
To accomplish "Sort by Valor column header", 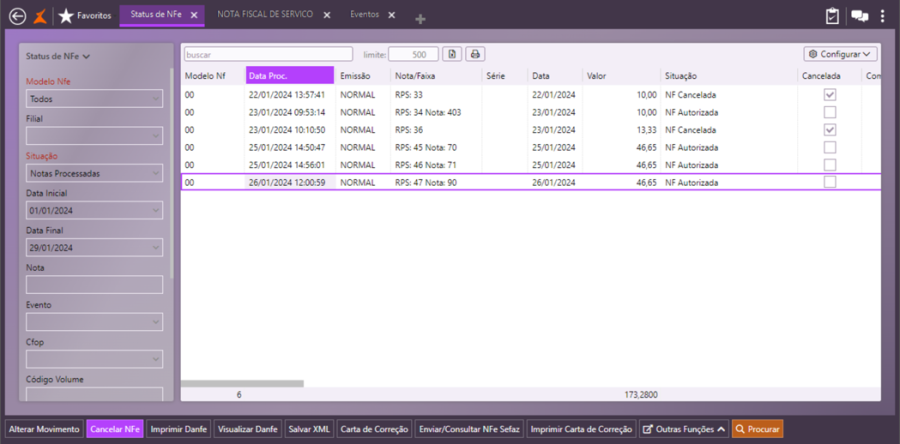I will pos(621,76).
